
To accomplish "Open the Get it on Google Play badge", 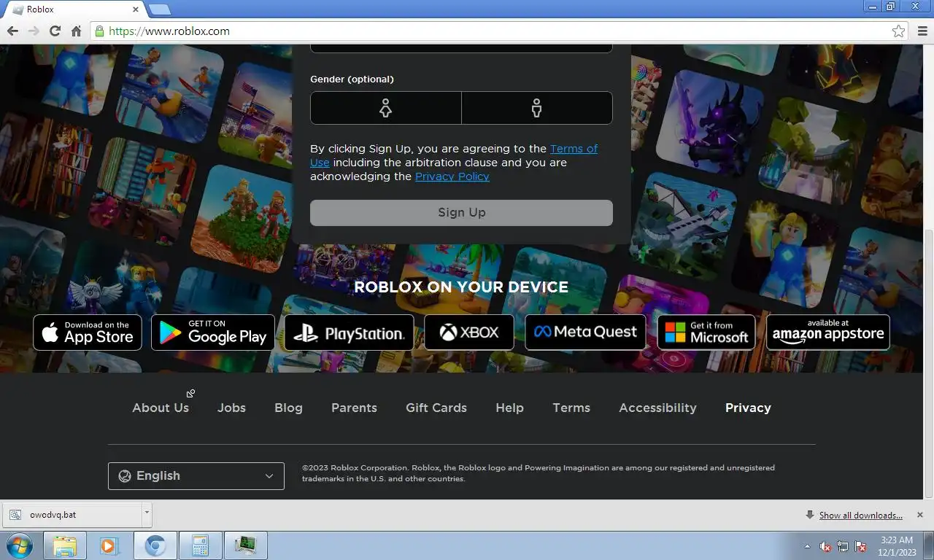I will tap(213, 332).
